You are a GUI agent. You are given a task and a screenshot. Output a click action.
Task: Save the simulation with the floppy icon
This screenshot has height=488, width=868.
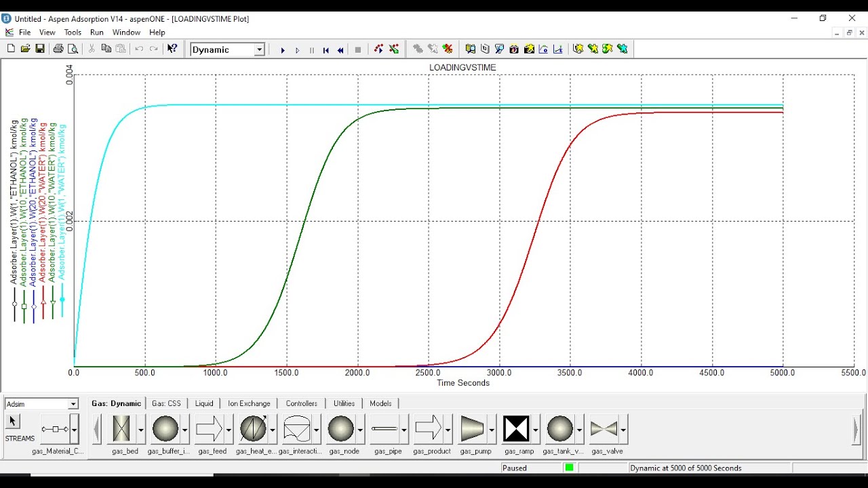40,49
